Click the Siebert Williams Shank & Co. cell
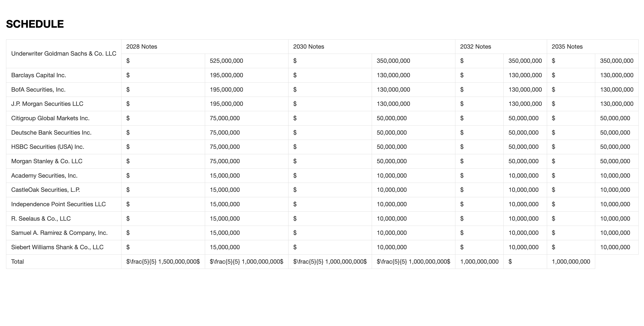 click(x=57, y=247)
